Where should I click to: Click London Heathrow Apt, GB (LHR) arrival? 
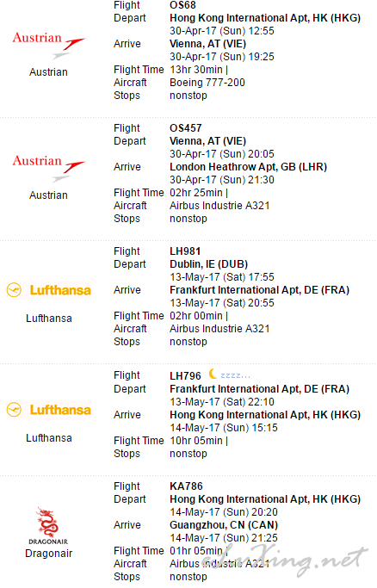(249, 167)
